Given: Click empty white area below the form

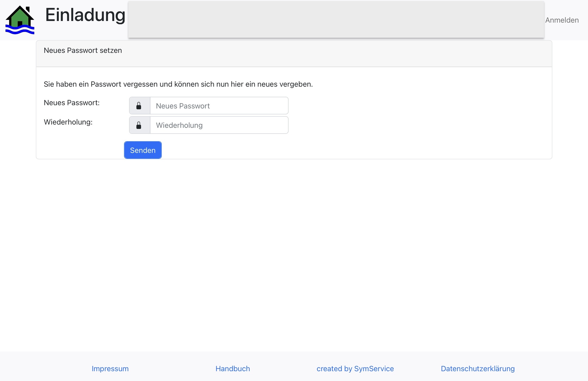Looking at the screenshot, I should tap(294, 245).
